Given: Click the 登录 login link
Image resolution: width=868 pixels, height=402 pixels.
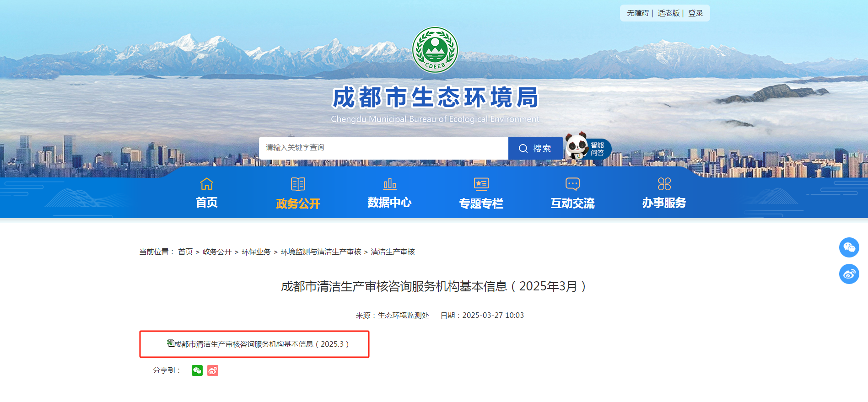Looking at the screenshot, I should (x=695, y=13).
